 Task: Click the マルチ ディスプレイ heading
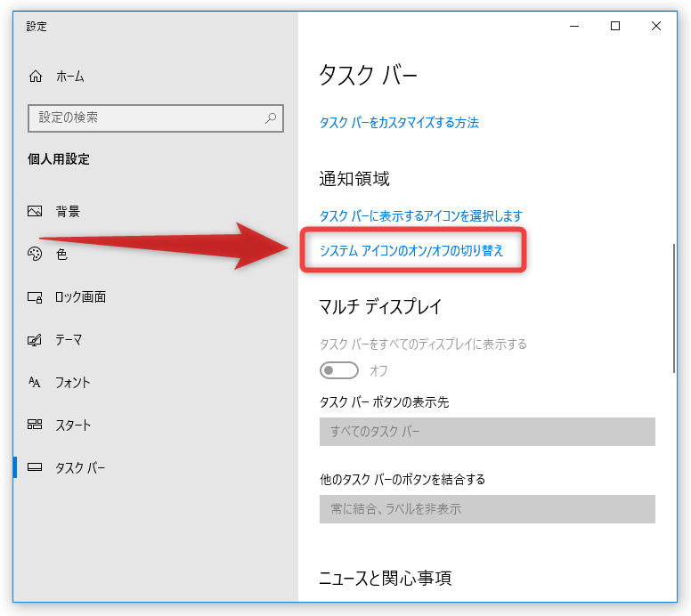(x=380, y=306)
